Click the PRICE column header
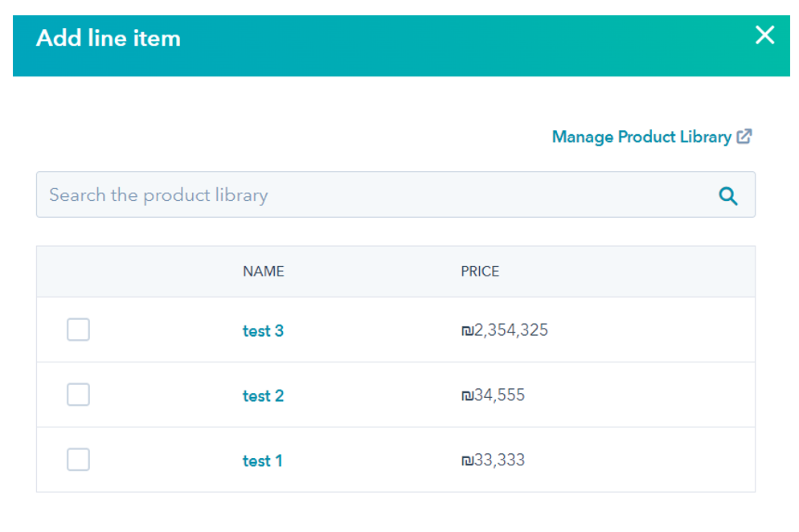Viewport: 799px width, 532px height. click(x=480, y=271)
